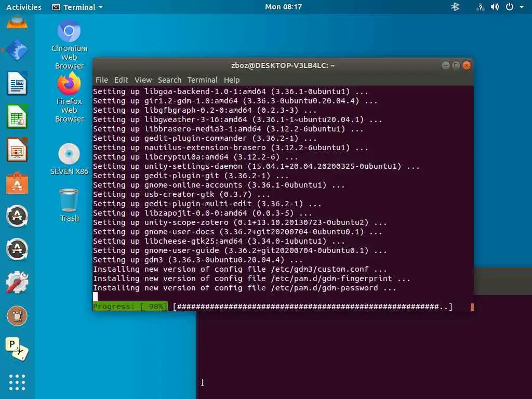The width and height of the screenshot is (532, 399).
Task: Click line mentioning gdm-password
Action: pyautogui.click(x=245, y=288)
